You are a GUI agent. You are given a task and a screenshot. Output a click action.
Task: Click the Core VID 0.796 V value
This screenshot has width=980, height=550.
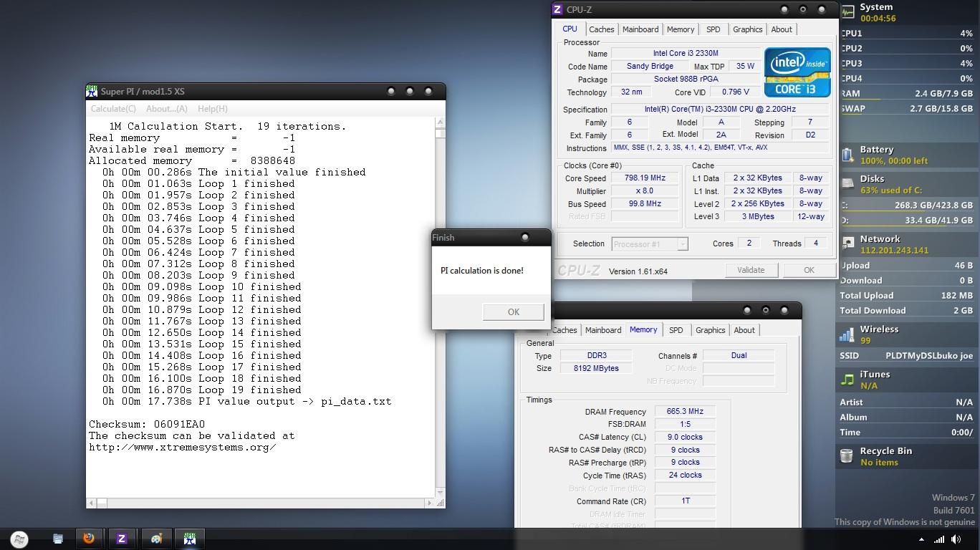[736, 92]
